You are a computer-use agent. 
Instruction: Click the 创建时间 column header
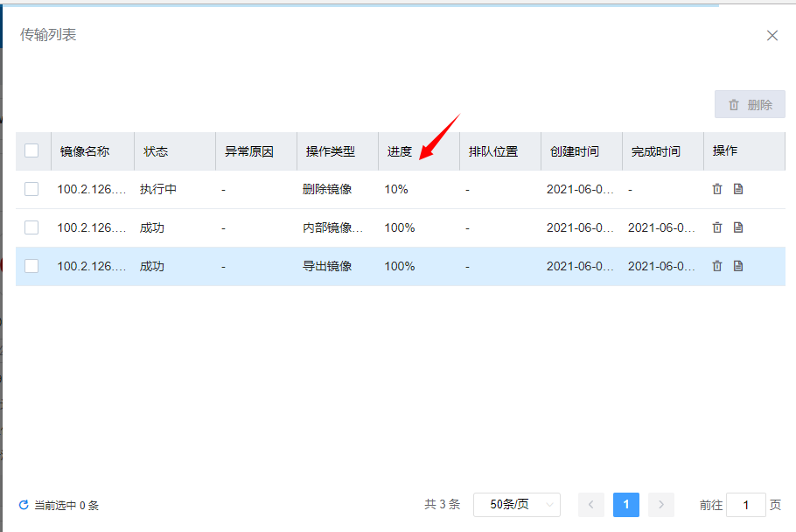(575, 151)
